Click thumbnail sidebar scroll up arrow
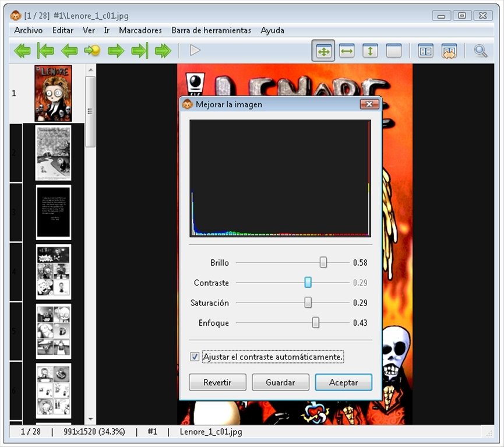 [x=91, y=69]
